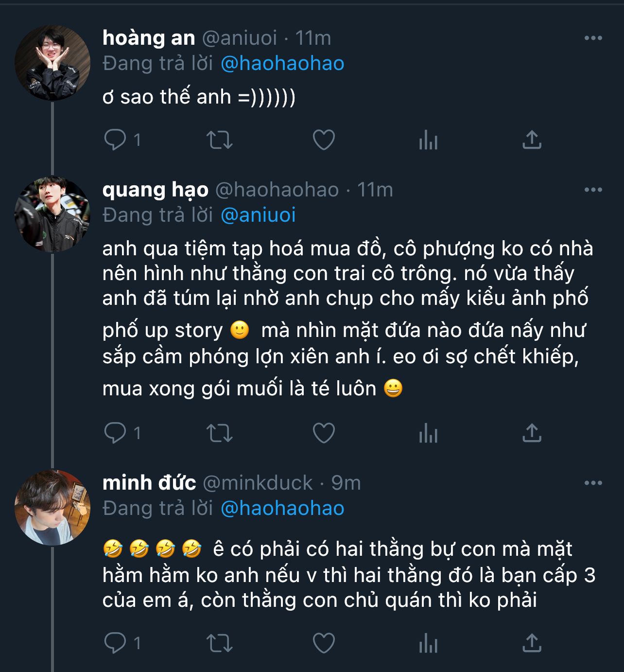Image resolution: width=624 pixels, height=672 pixels.
Task: Open hoàng an's profile picture
Action: click(x=52, y=63)
